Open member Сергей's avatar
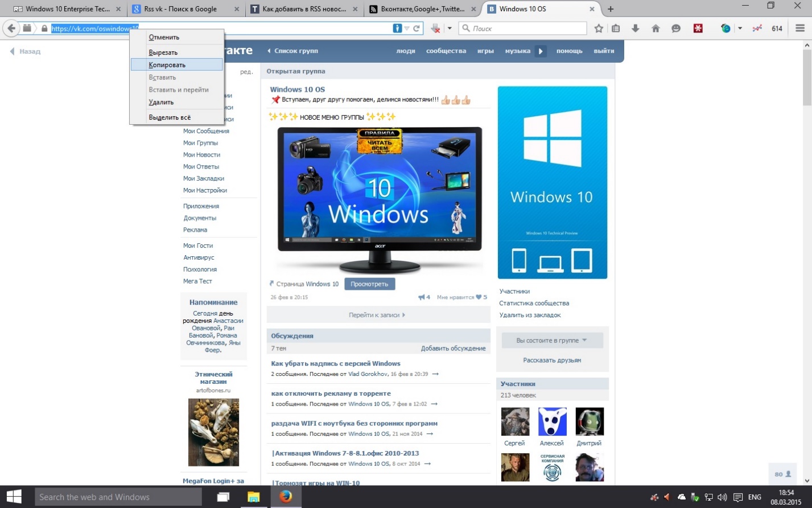The height and width of the screenshot is (508, 812). tap(515, 421)
